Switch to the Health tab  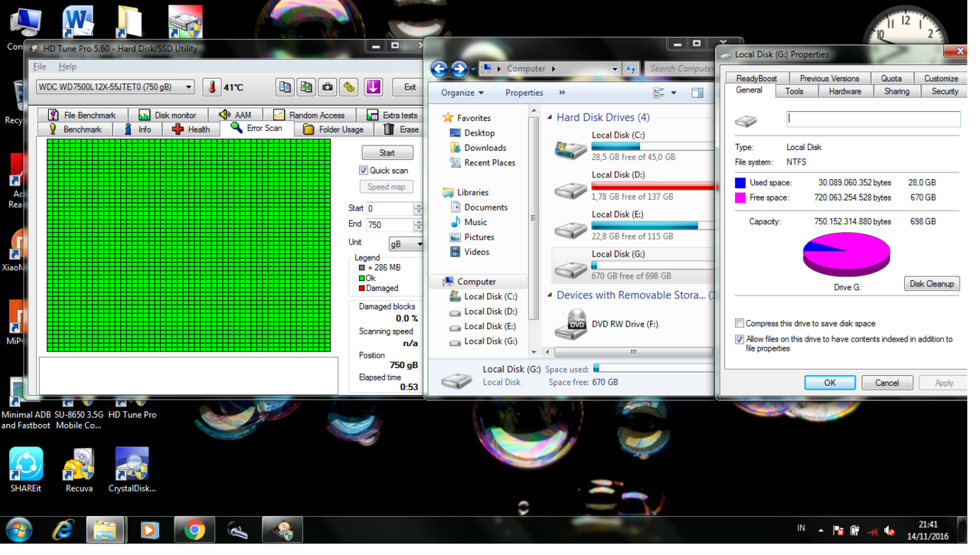[x=191, y=129]
